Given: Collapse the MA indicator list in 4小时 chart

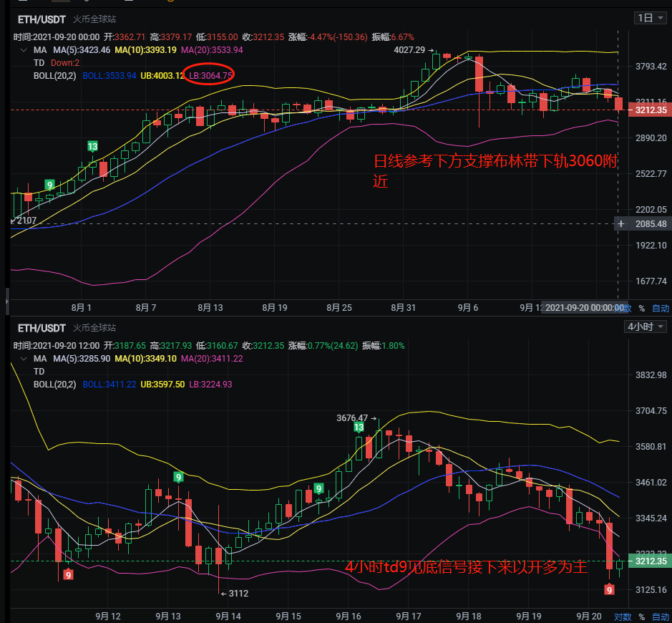Looking at the screenshot, I should 24,359.
